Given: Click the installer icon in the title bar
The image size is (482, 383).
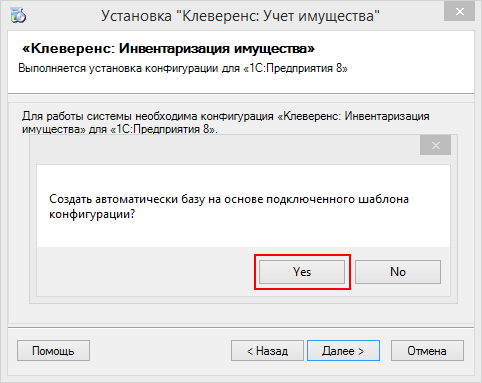Looking at the screenshot, I should tap(18, 16).
